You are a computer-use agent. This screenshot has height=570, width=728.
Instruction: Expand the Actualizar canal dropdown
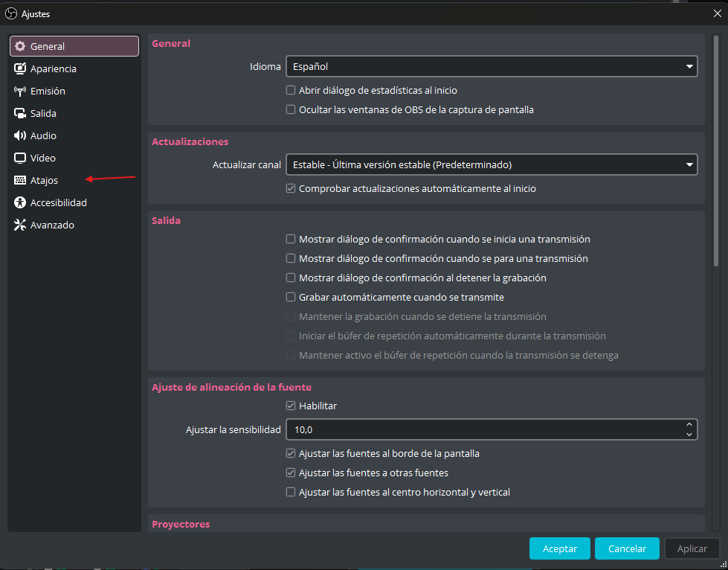click(x=492, y=165)
